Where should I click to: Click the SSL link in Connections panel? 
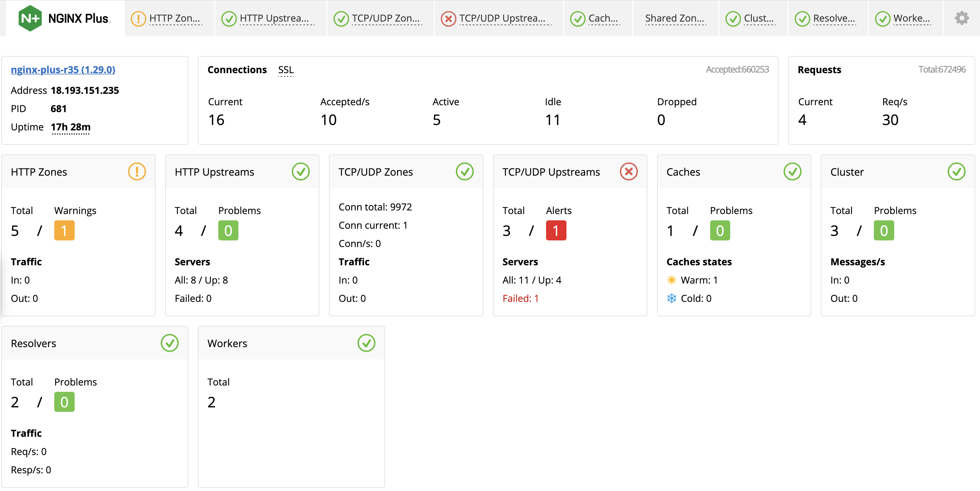(286, 70)
